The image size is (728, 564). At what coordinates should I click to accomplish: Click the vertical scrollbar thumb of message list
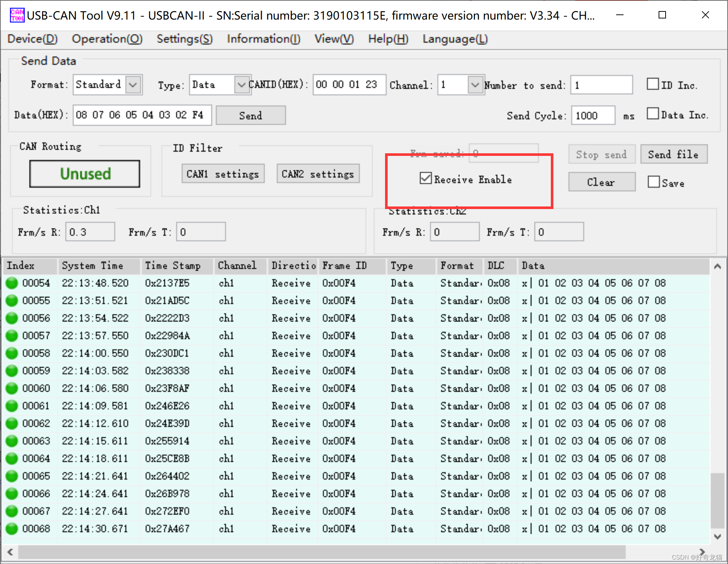pyautogui.click(x=717, y=500)
